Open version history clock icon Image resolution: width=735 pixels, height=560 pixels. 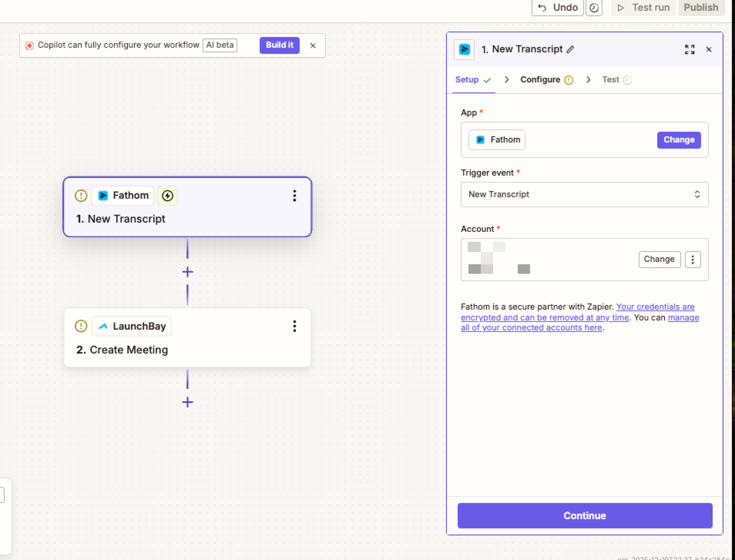click(594, 8)
